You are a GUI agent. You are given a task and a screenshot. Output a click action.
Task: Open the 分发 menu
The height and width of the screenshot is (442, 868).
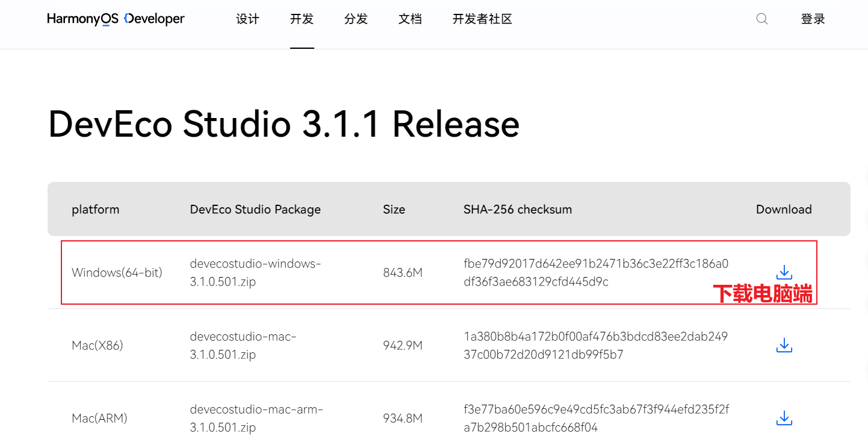point(356,19)
